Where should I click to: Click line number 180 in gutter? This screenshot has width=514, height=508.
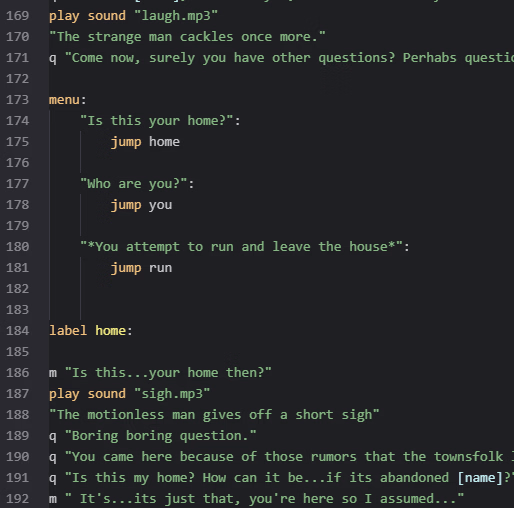18,247
